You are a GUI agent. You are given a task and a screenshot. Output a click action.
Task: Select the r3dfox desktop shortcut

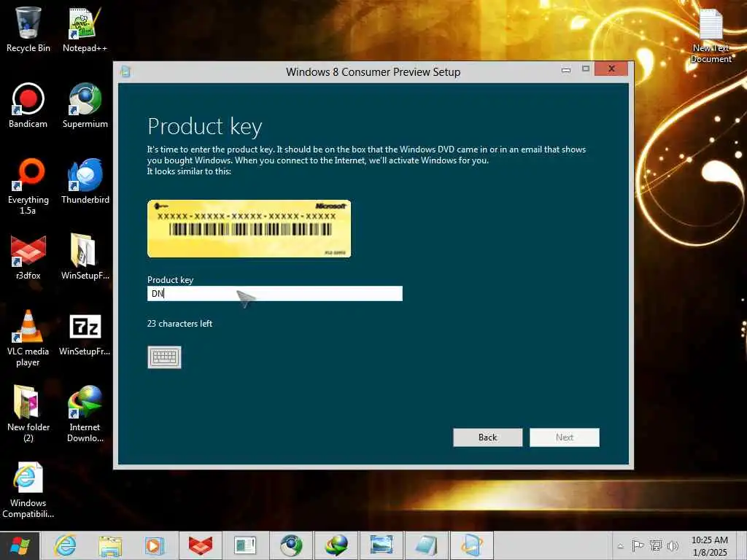(28, 257)
